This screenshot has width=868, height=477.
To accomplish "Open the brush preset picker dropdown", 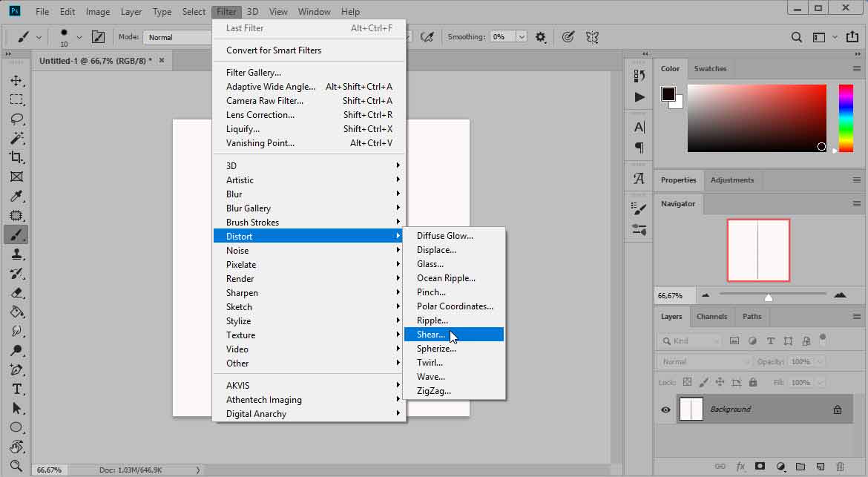I will point(79,36).
